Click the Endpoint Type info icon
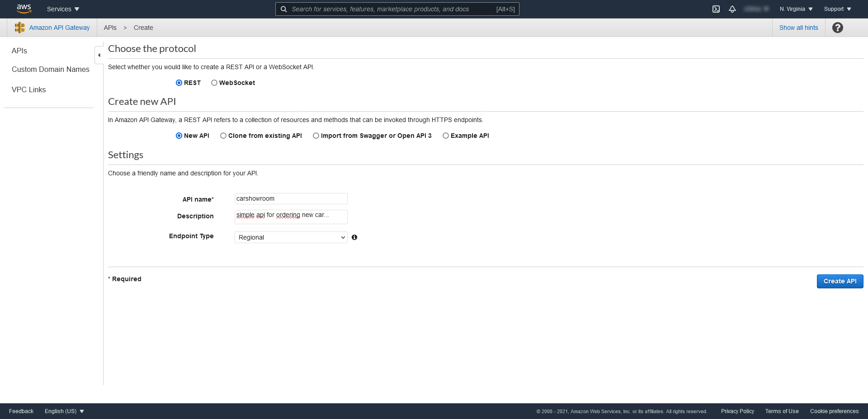Screen dimensions: 868x419 (354, 237)
